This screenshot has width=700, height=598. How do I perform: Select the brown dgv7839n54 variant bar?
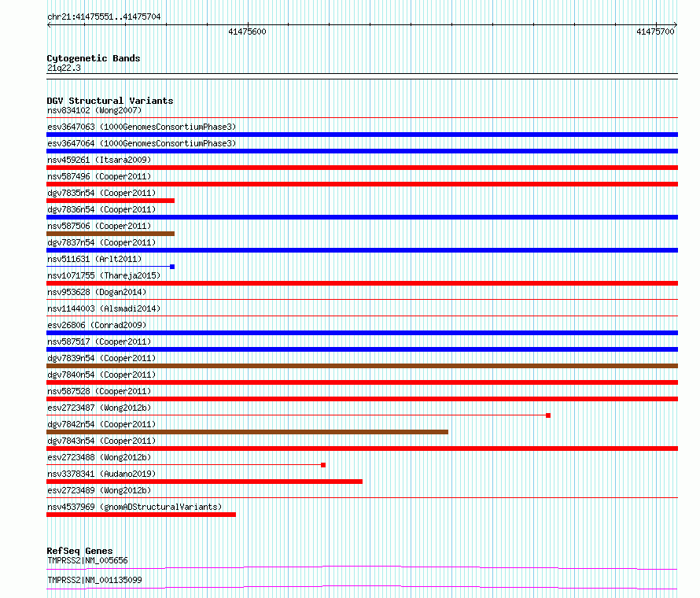tap(362, 366)
